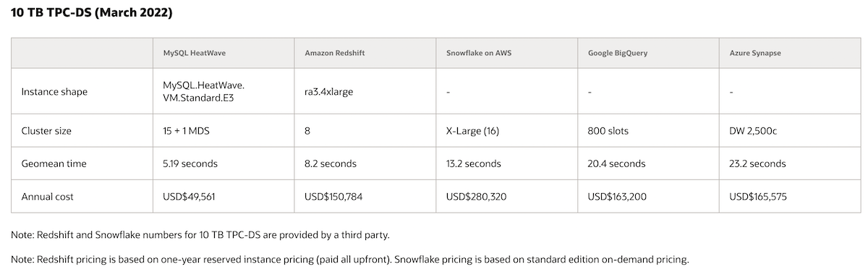Click the Annual cost row label

[48, 196]
